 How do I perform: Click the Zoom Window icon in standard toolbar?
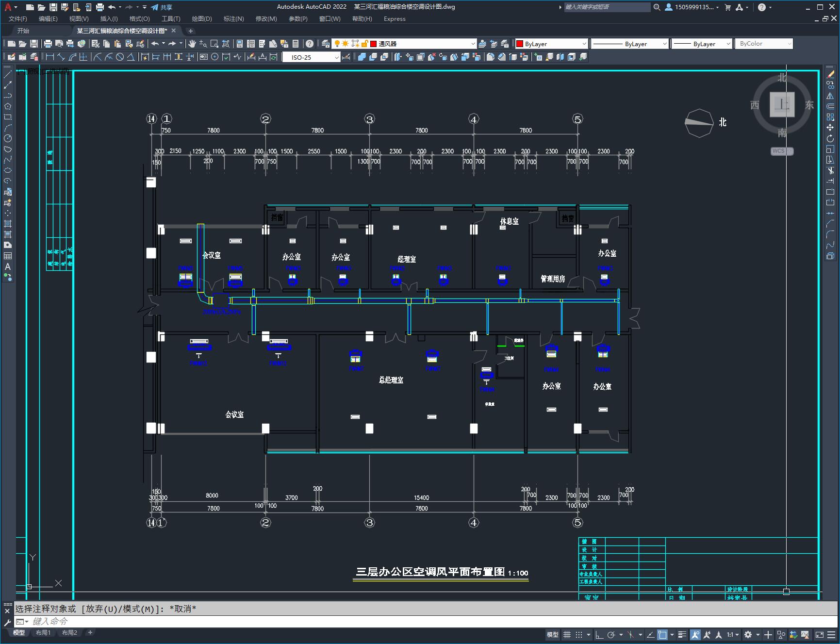(214, 44)
